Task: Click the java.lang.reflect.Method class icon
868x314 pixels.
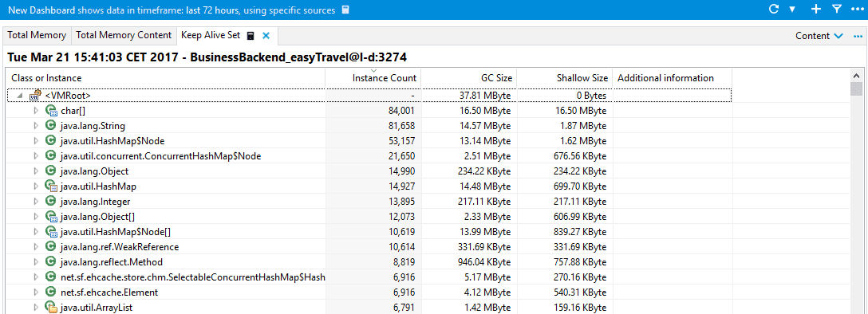Action: click(x=51, y=262)
